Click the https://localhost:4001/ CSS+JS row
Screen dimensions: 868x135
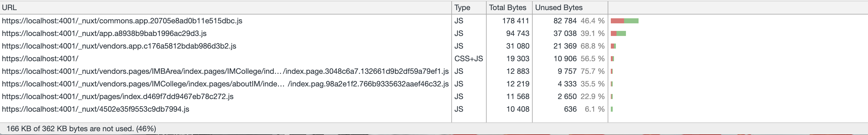click(40, 59)
